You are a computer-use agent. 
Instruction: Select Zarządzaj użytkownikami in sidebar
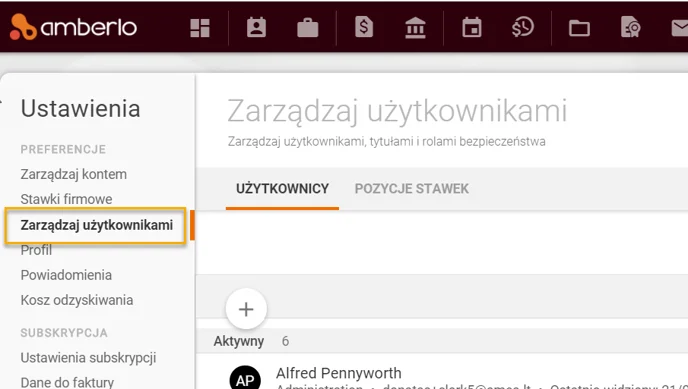(97, 225)
